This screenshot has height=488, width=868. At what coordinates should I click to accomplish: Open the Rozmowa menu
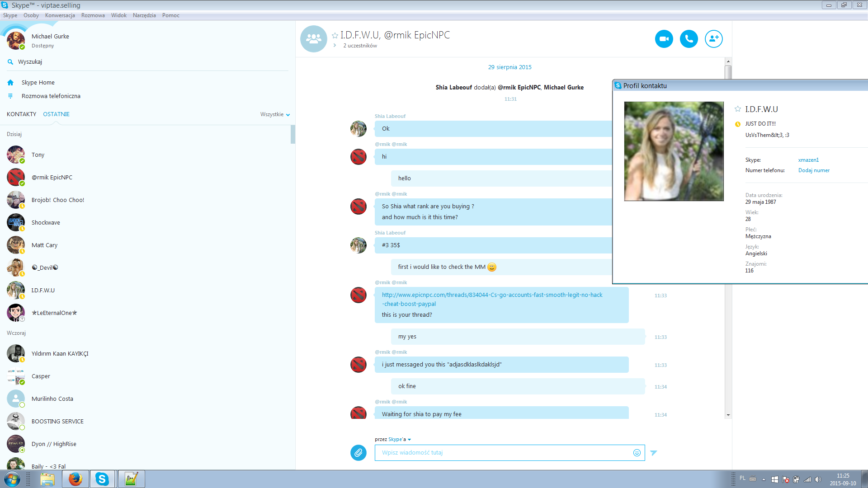(x=93, y=15)
